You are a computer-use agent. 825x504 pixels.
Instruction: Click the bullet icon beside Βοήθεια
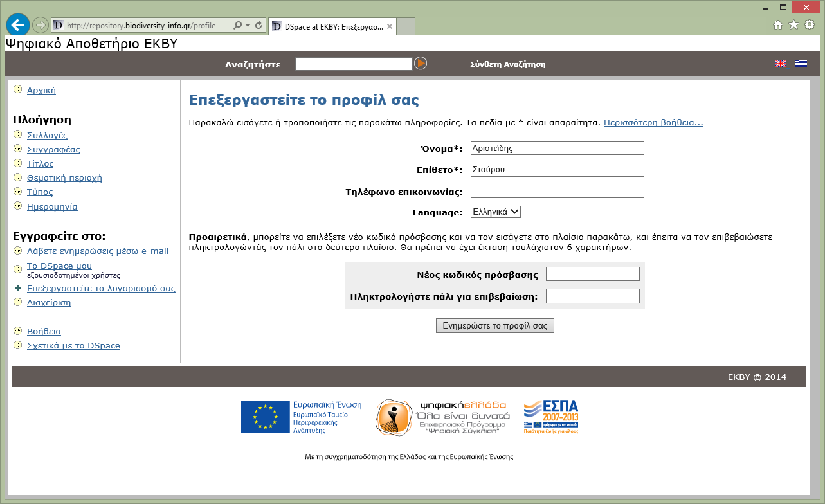coord(17,330)
